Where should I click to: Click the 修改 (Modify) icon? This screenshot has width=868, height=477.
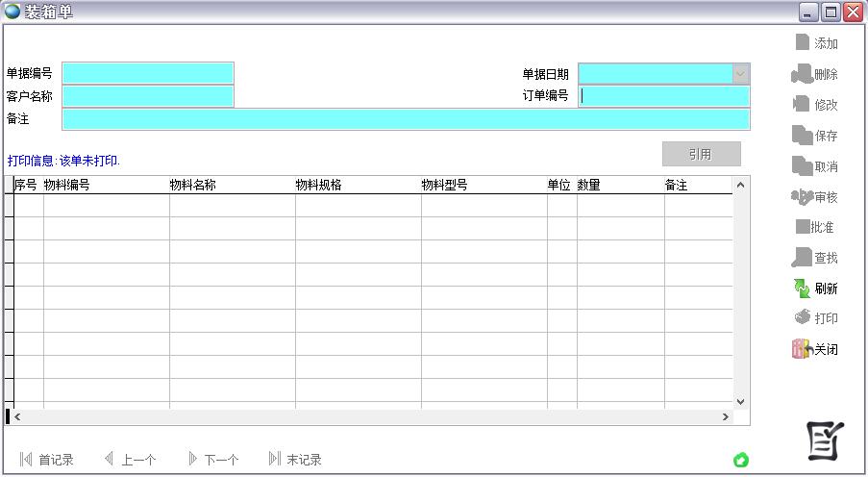(802, 104)
